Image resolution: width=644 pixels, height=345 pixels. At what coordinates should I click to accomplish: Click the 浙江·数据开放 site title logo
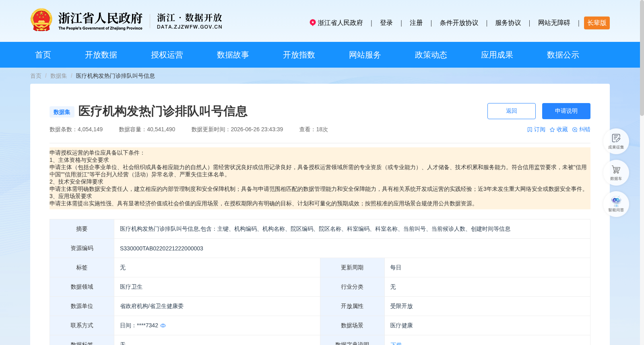pyautogui.click(x=190, y=21)
